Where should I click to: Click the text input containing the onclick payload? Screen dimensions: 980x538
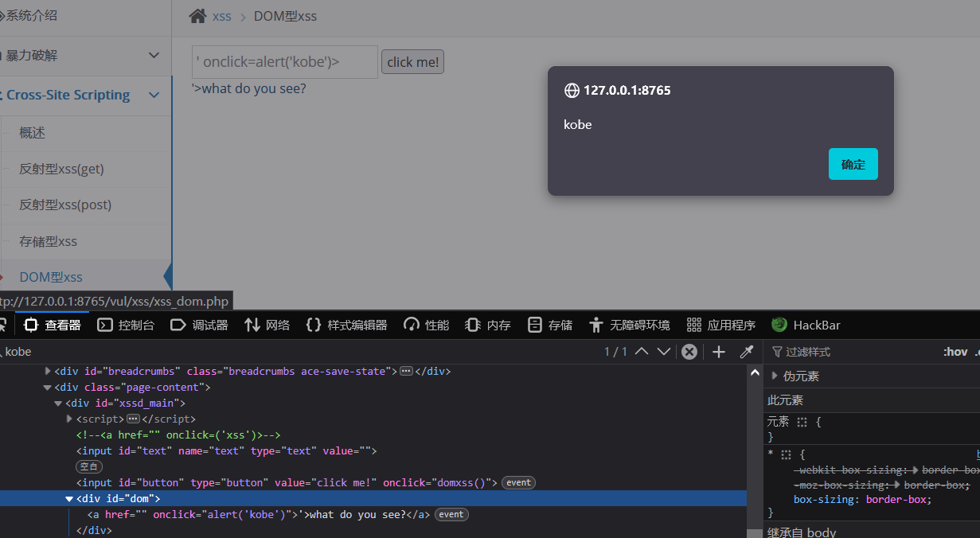pos(285,62)
